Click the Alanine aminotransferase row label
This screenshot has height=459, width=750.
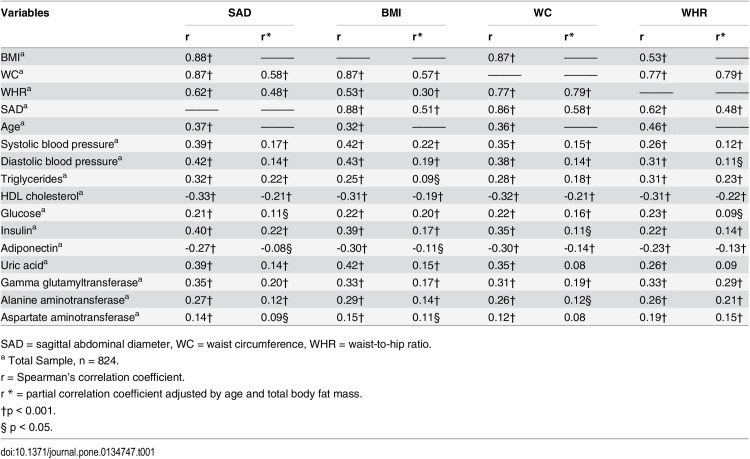coord(65,300)
